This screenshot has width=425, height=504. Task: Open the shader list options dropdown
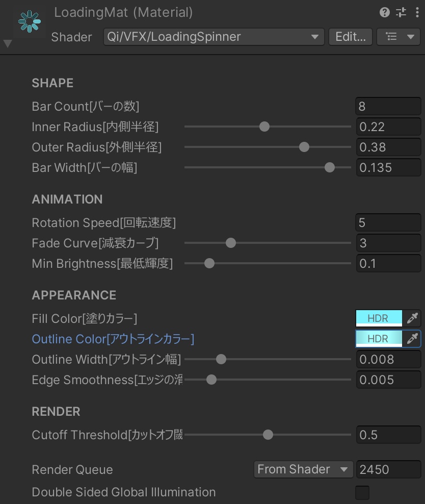tap(399, 37)
